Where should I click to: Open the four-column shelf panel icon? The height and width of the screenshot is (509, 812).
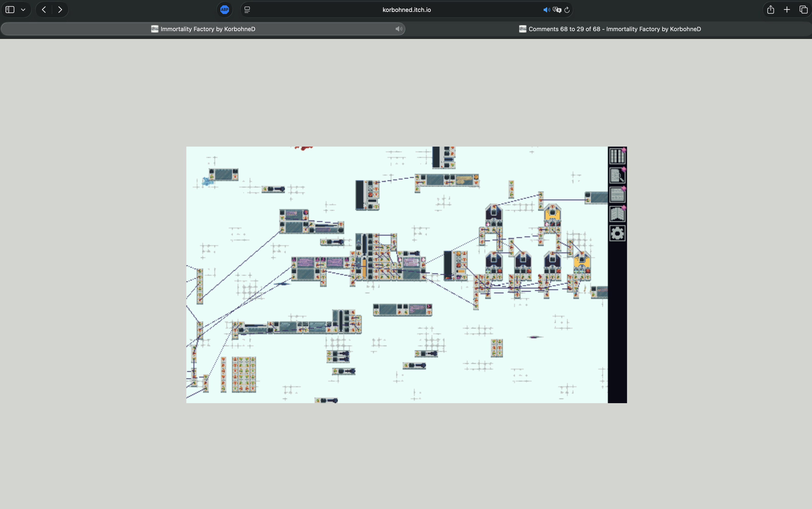617,156
